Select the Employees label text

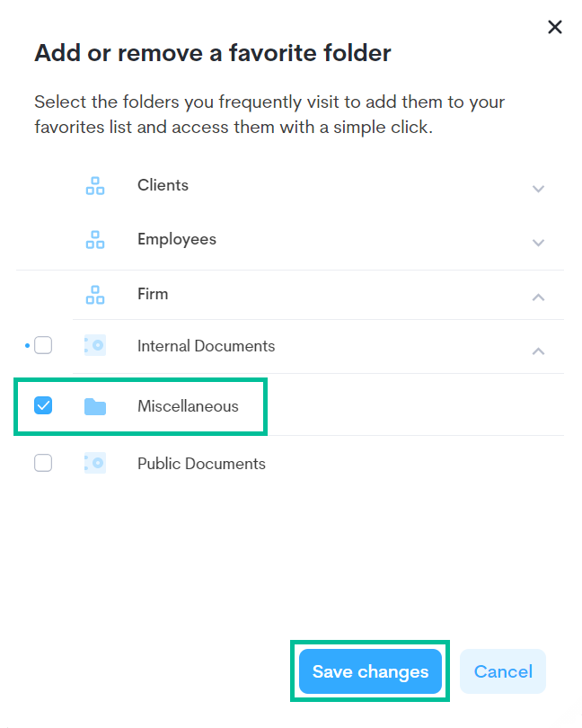coord(176,239)
